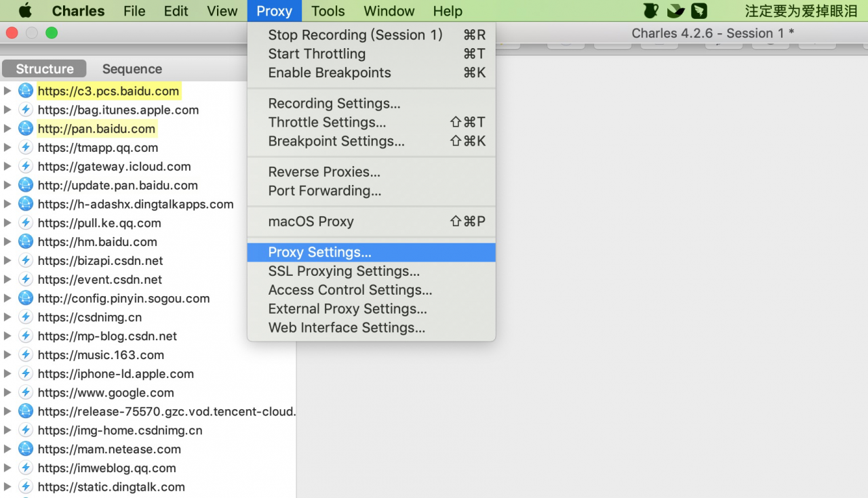Open the Apple menu icon
The width and height of the screenshot is (868, 498).
tap(25, 11)
